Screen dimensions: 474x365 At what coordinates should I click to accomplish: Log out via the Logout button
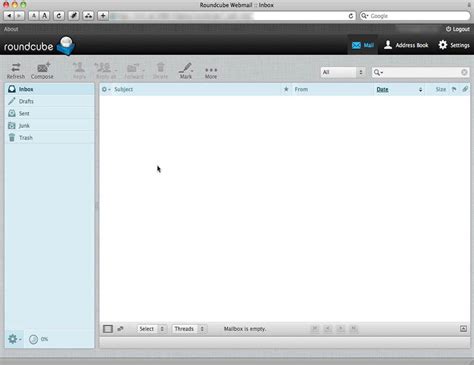coord(458,29)
